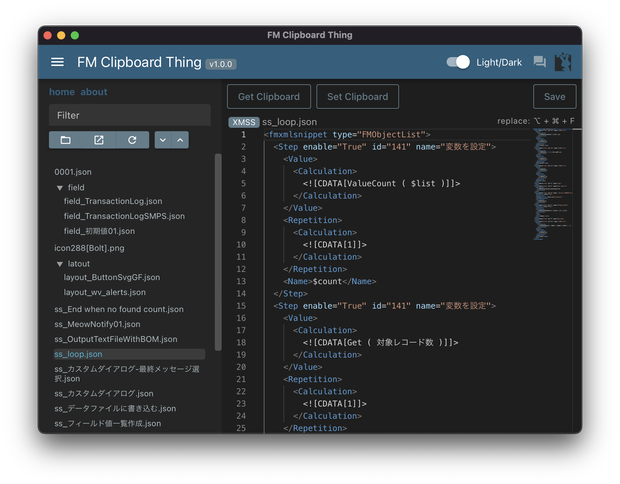Click the code minimap preview
The width and height of the screenshot is (620, 484).
pos(553,184)
